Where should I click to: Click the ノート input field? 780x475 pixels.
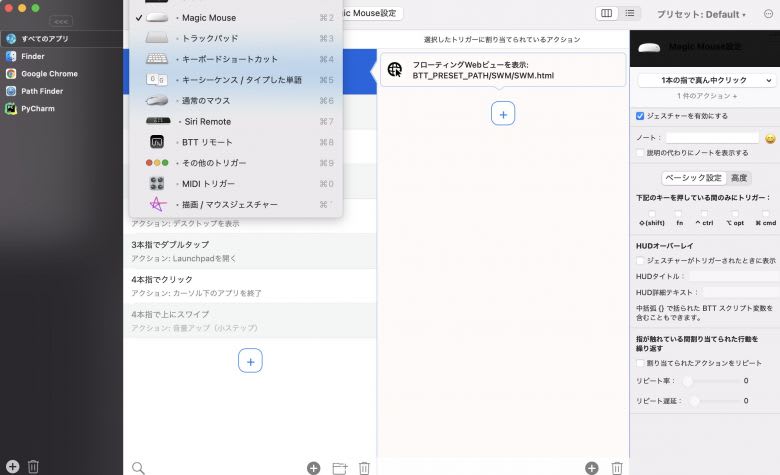coord(712,138)
